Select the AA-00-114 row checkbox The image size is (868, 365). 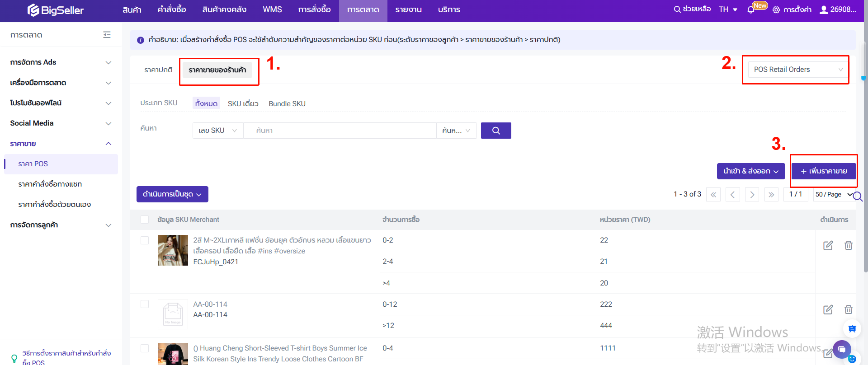pos(145,304)
